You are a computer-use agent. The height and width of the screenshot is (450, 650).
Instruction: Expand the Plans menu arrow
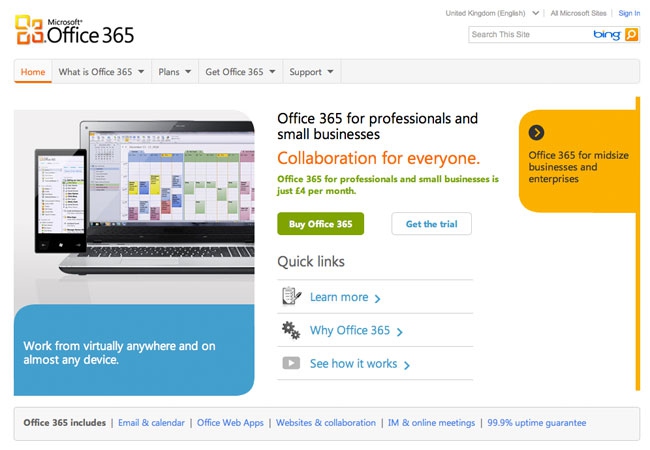click(188, 72)
